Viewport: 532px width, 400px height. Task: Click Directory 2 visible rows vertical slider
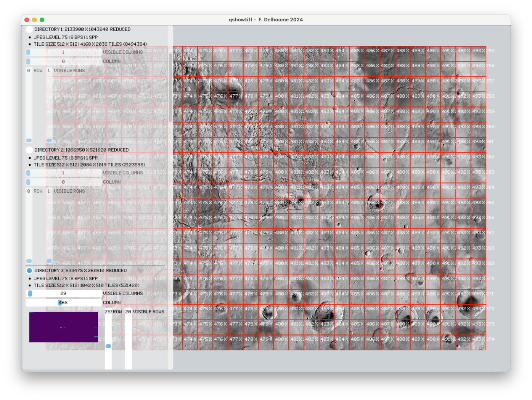[x=49, y=226]
